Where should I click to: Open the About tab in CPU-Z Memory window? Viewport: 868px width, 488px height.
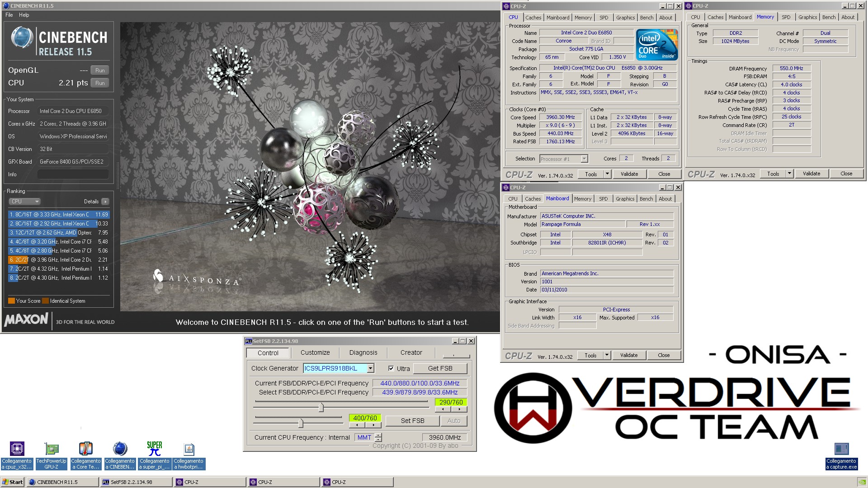pyautogui.click(x=848, y=17)
